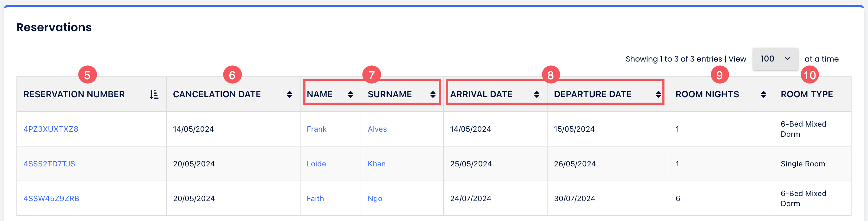The height and width of the screenshot is (221, 868).
Task: Open reservation 4SSS2TD7TJS
Action: 49,164
